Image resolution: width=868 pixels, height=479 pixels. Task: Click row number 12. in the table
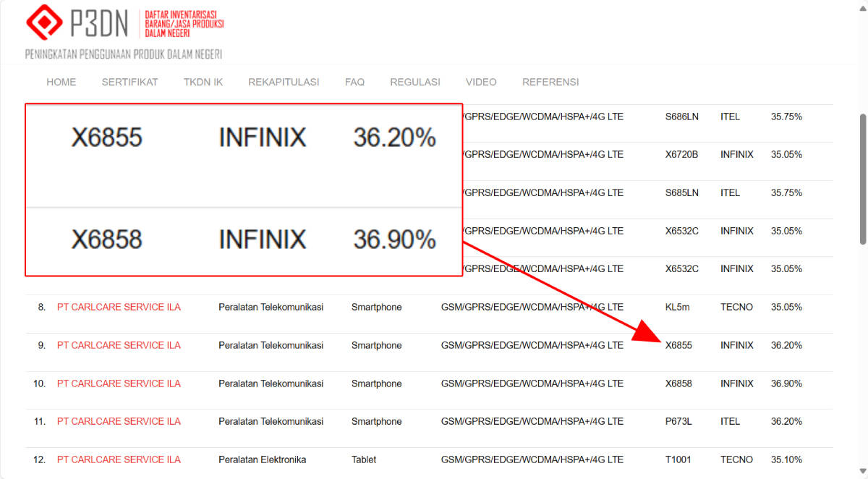click(39, 459)
